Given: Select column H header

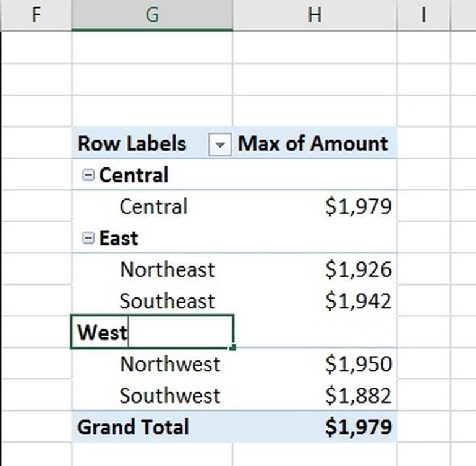Looking at the screenshot, I should click(315, 14).
